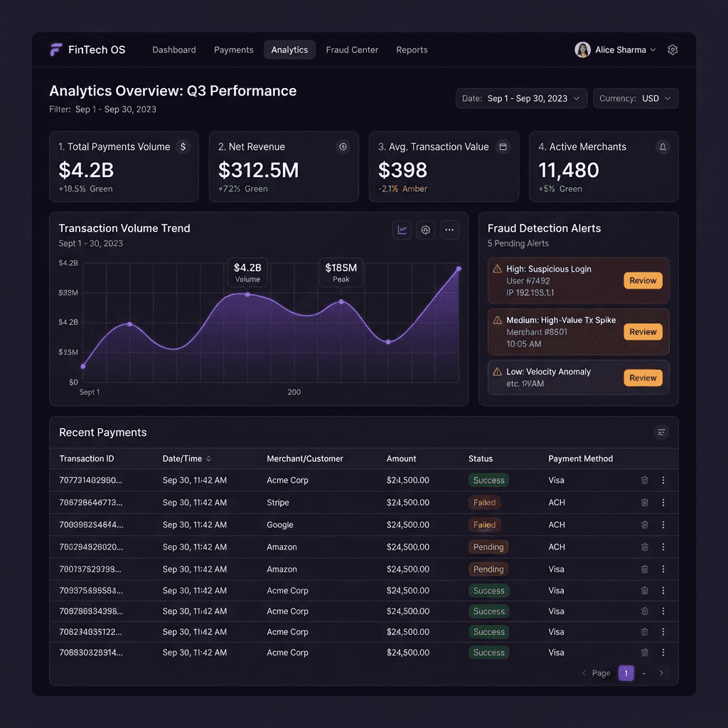This screenshot has width=728, height=728.
Task: Click the 11,480 Active Merchants value
Action: point(568,170)
